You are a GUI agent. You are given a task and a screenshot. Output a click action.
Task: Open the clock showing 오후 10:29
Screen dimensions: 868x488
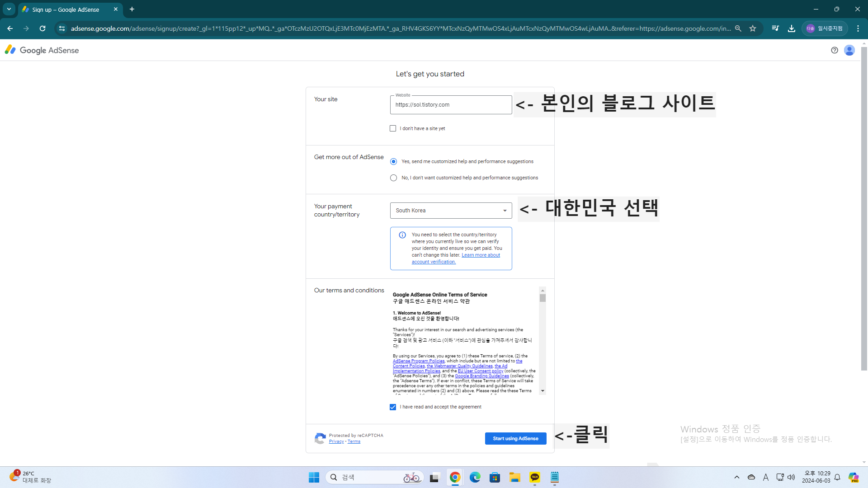(x=816, y=477)
